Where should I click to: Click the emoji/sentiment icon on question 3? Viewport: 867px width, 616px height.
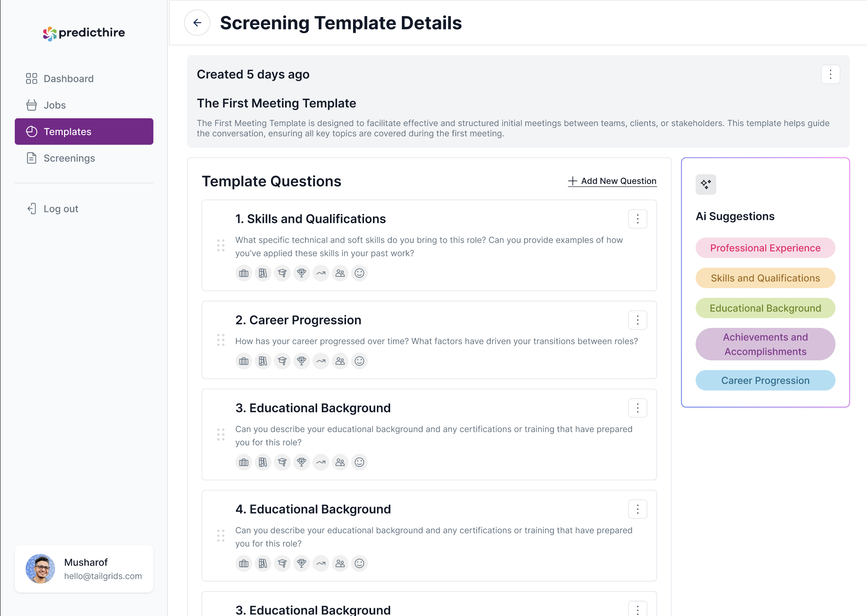point(359,461)
